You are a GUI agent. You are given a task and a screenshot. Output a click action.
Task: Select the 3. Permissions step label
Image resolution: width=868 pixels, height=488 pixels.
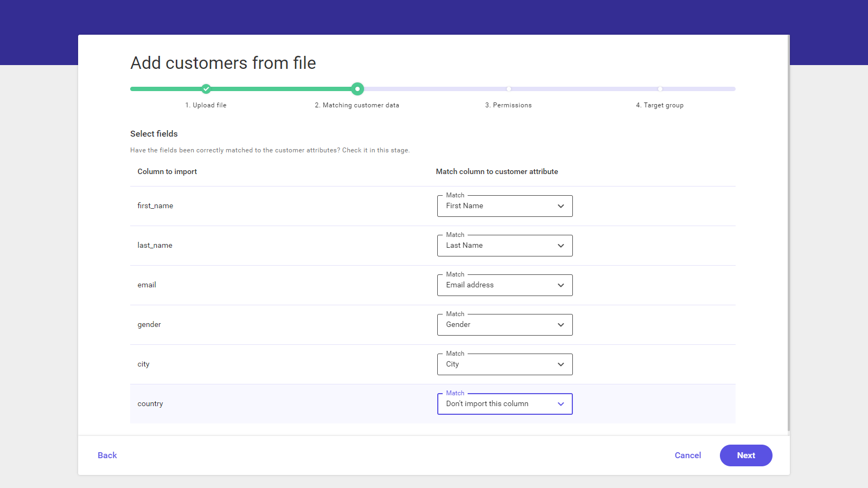tap(508, 105)
